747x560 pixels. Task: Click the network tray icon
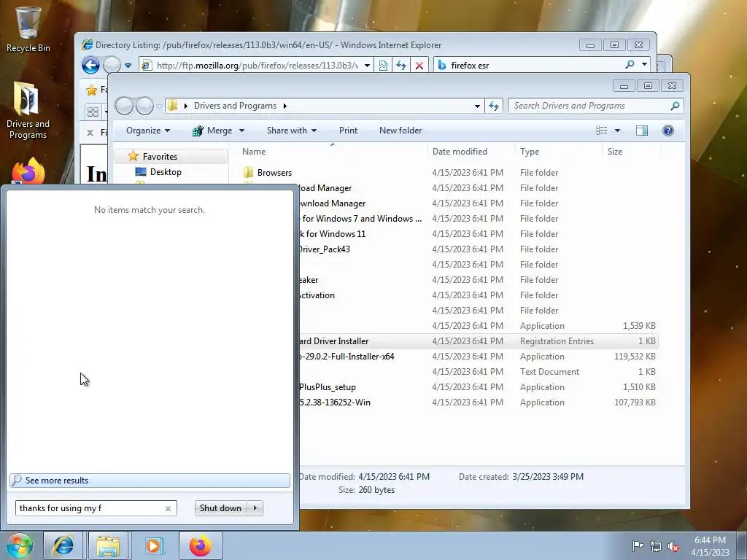(656, 546)
